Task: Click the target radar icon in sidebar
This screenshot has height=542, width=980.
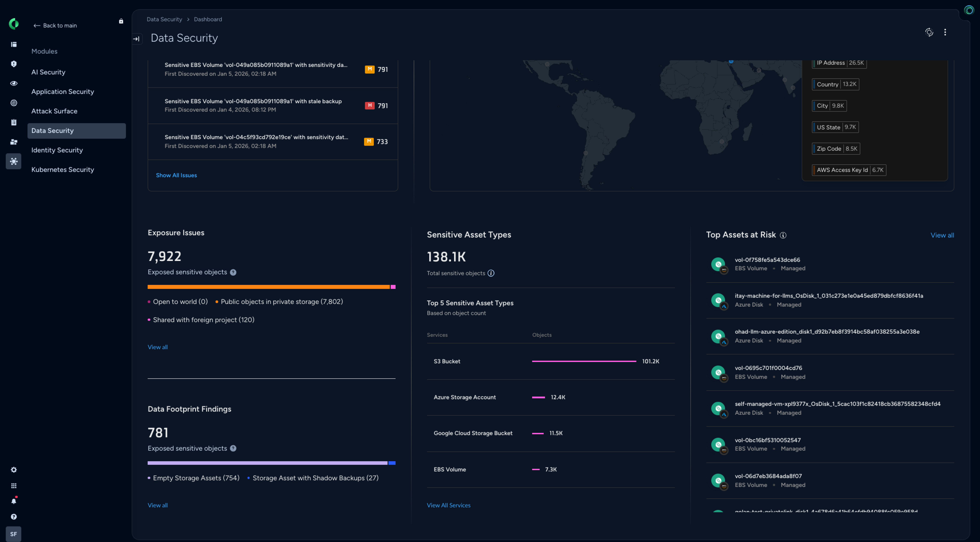Action: 14,103
